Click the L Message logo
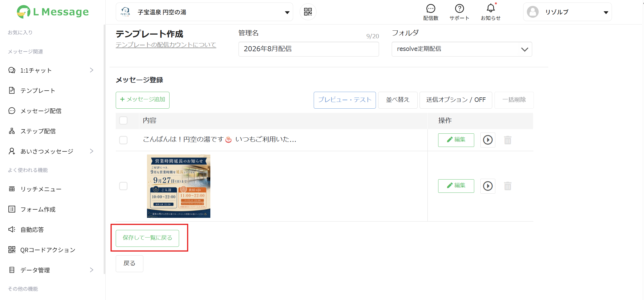644x300 pixels. point(53,12)
